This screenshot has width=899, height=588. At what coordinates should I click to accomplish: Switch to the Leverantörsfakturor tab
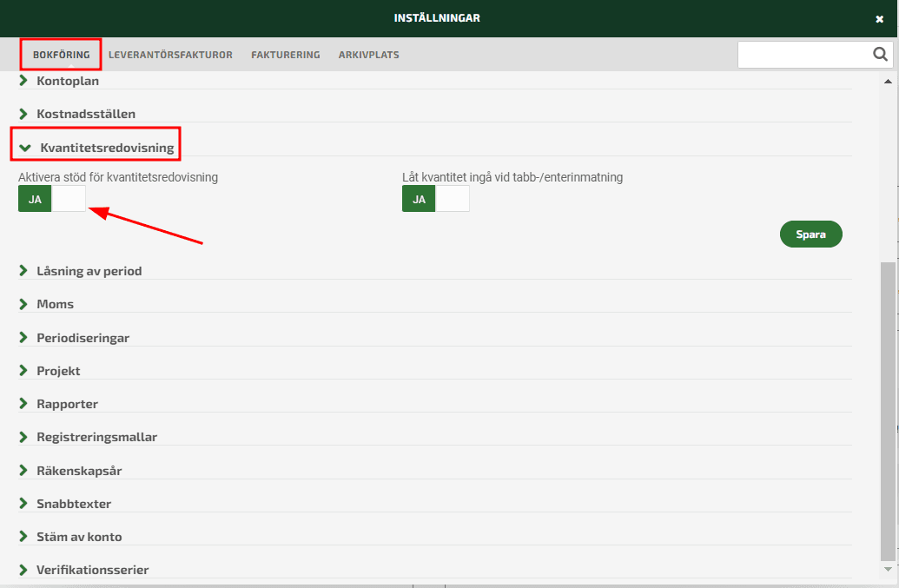click(170, 55)
